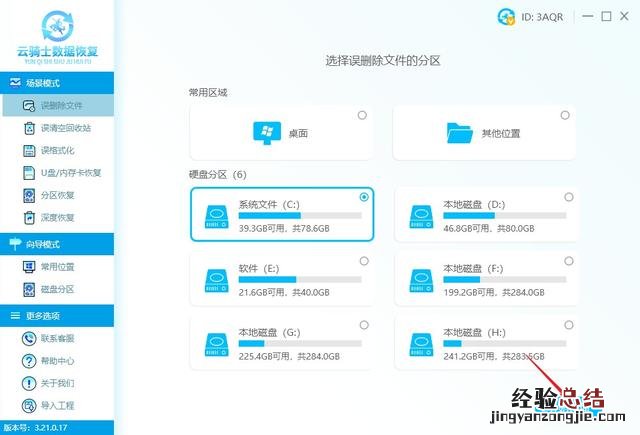Image resolution: width=640 pixels, height=435 pixels.
Task: Click the 误删除文件 sidebar icon
Action: 29,106
